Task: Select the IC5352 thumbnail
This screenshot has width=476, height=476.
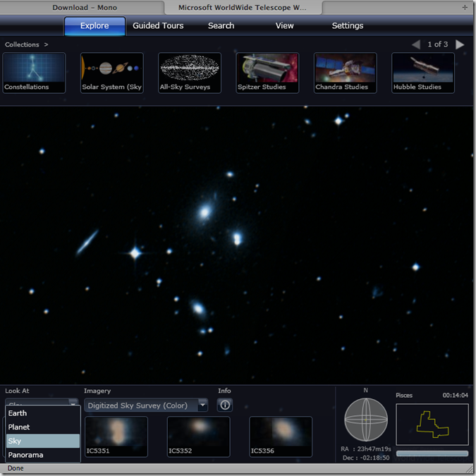Action: click(199, 437)
